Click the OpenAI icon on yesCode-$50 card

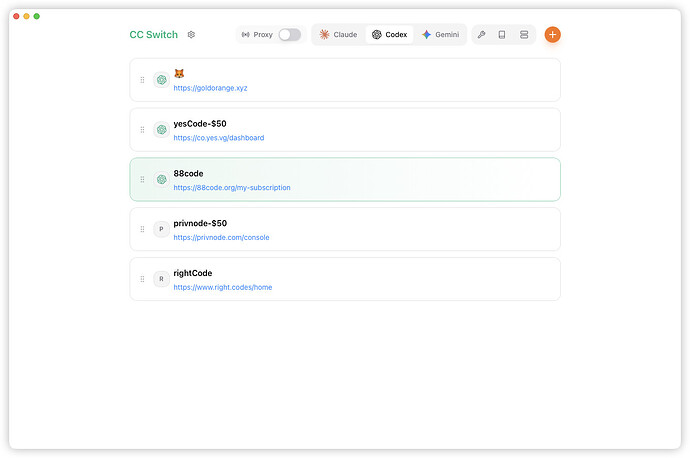[x=161, y=130]
